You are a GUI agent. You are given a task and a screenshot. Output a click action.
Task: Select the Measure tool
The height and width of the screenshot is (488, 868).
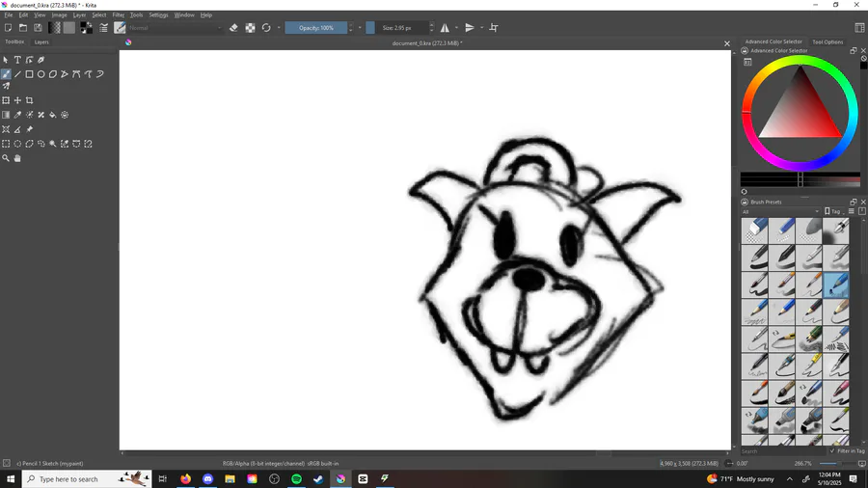tap(17, 129)
